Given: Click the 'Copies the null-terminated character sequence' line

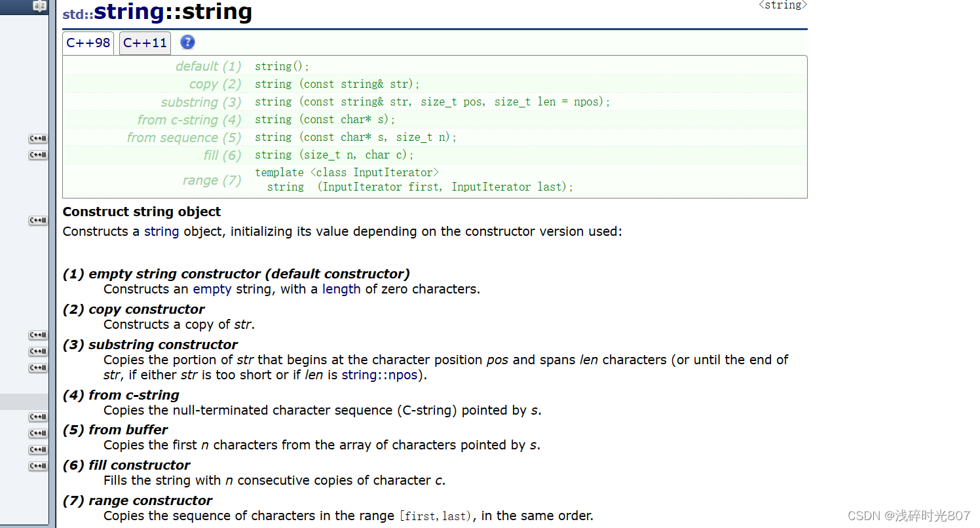Looking at the screenshot, I should point(322,411).
